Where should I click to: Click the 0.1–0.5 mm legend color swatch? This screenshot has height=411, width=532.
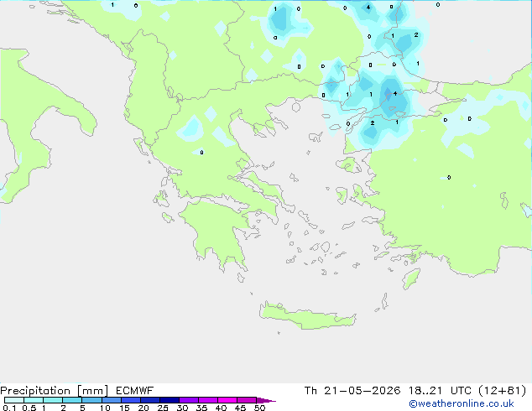click(x=14, y=400)
